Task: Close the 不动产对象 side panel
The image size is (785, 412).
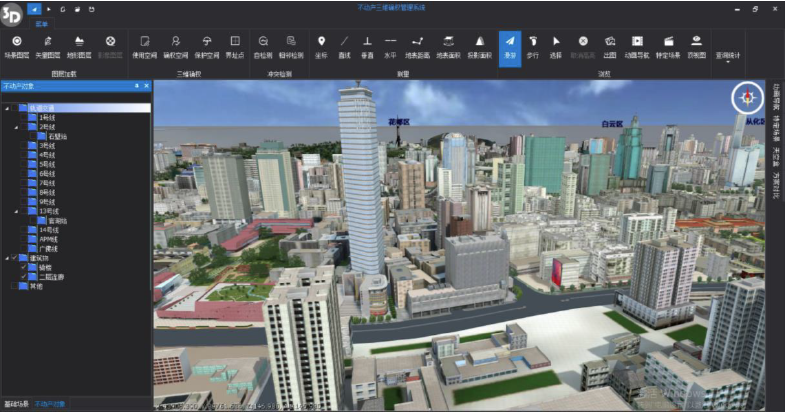Action: (146, 86)
